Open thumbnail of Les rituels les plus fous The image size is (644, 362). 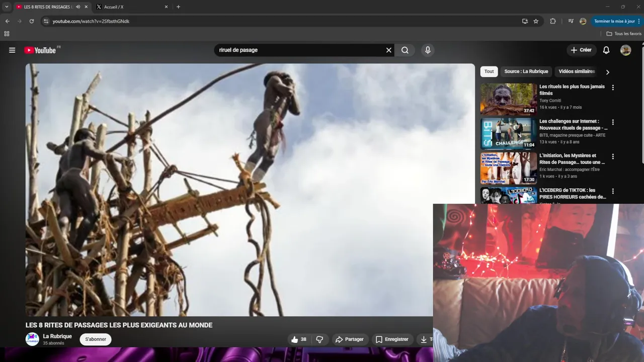point(508,99)
